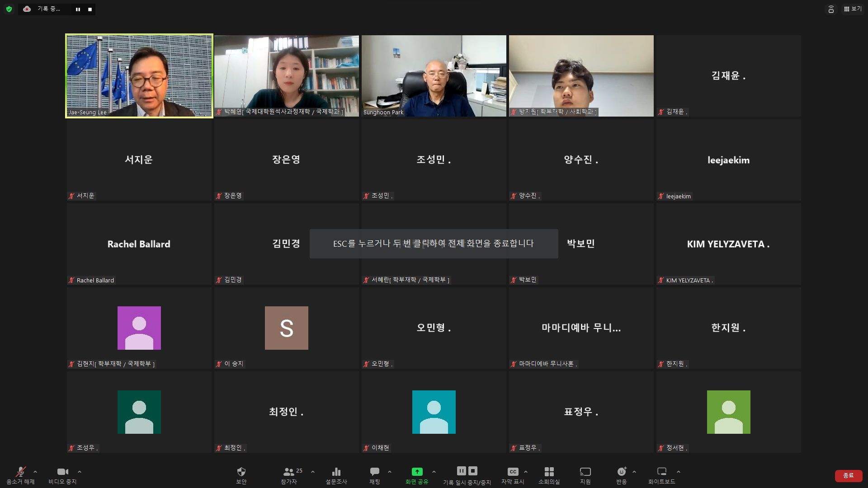Screen dimensions: 868x488
Task: Stop video with camera toggle
Action: click(62, 472)
